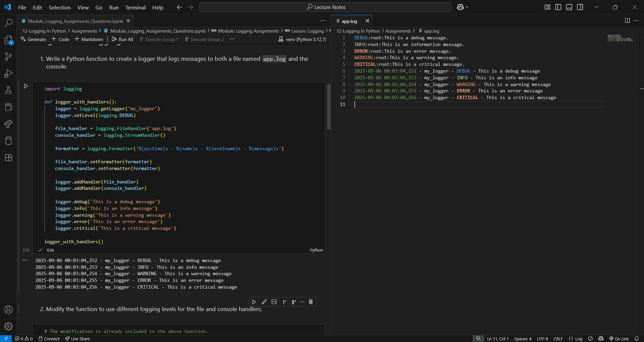This screenshot has height=342, width=644.
Task: Open the Extensions view in activity bar
Action: [x=8, y=158]
